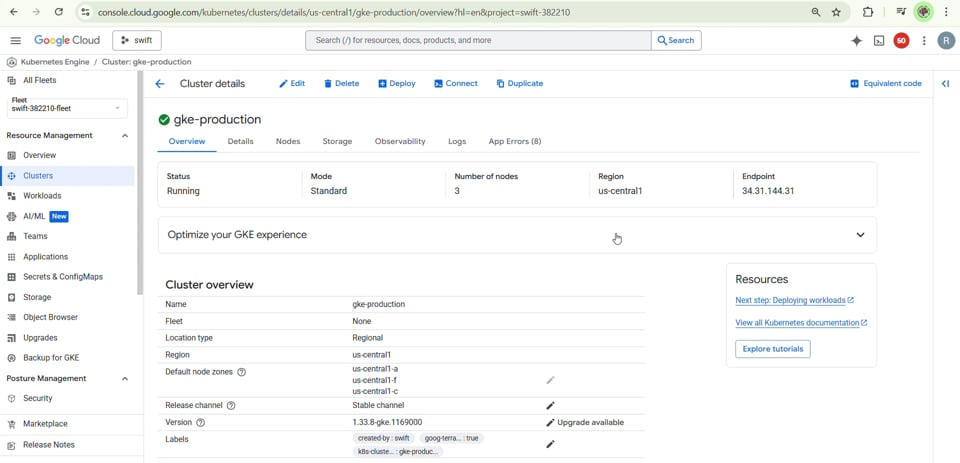Switch to the Storage tab
Viewport: 960px width, 463px height.
[x=337, y=141]
